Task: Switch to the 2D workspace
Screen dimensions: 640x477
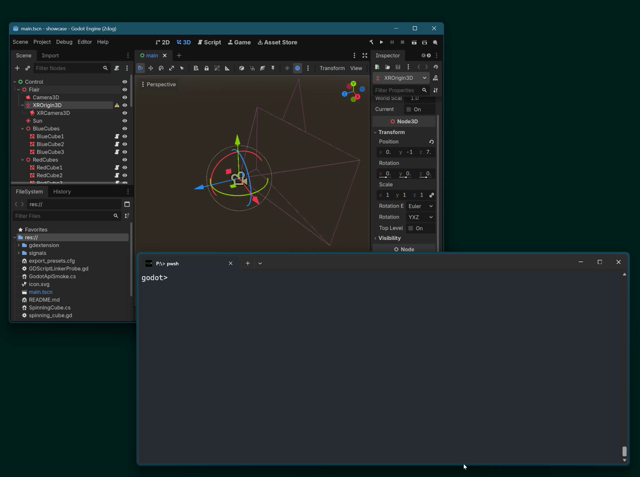Action: 162,42
